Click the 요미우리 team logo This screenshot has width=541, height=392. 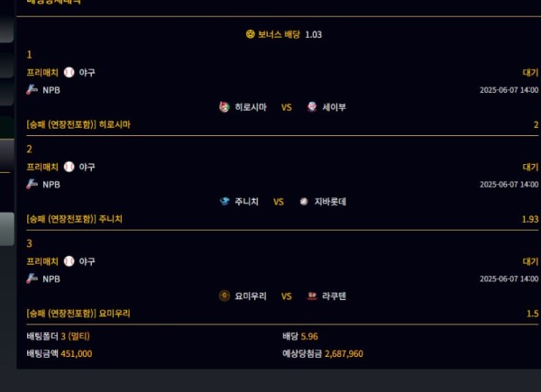(x=225, y=296)
